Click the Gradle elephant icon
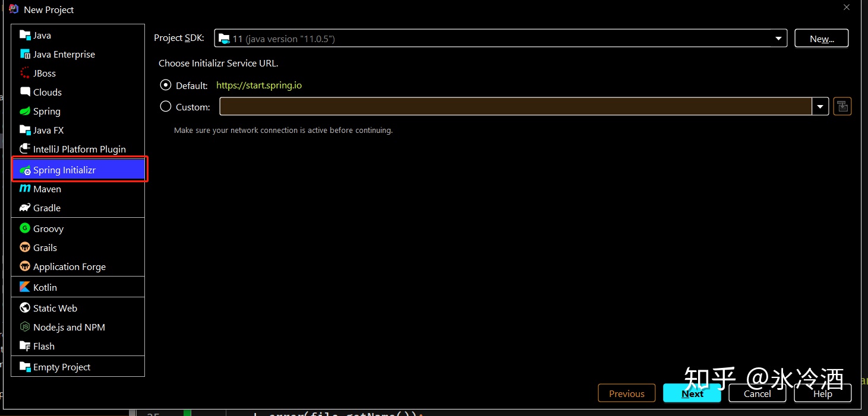Screen dimensions: 868x416 tap(25, 208)
